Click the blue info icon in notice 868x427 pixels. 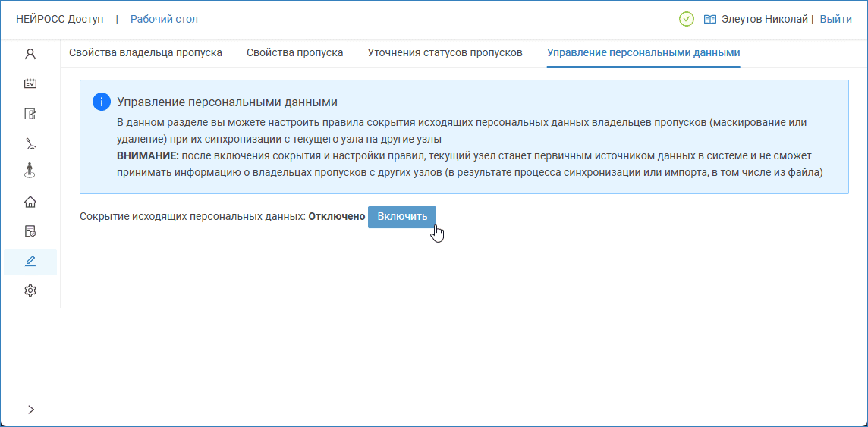point(101,102)
